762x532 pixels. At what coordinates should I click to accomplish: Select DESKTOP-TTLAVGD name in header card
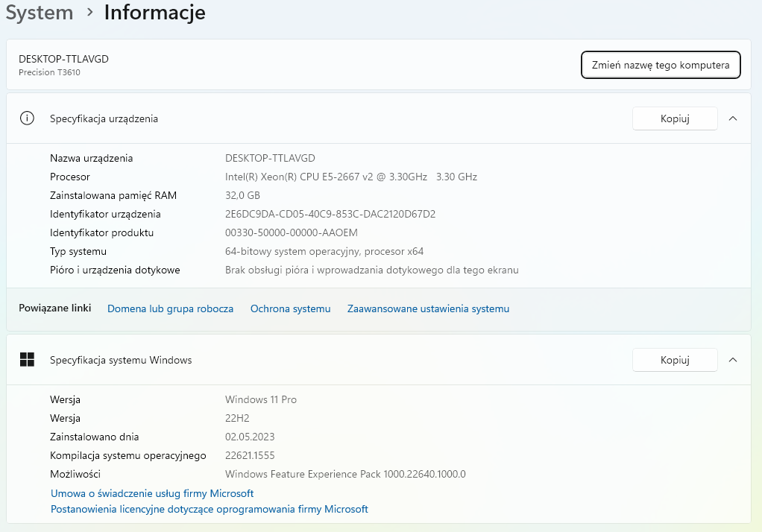tap(63, 59)
